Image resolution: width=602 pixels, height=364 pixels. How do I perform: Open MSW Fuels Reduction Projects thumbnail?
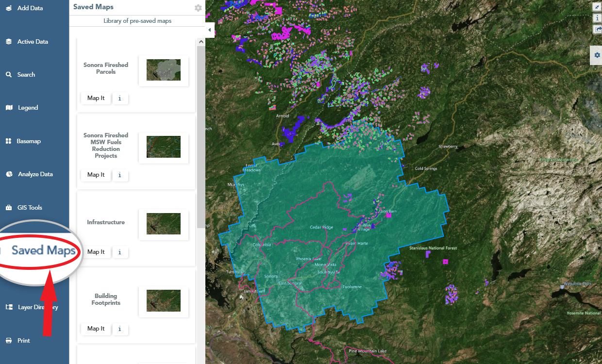click(x=164, y=147)
